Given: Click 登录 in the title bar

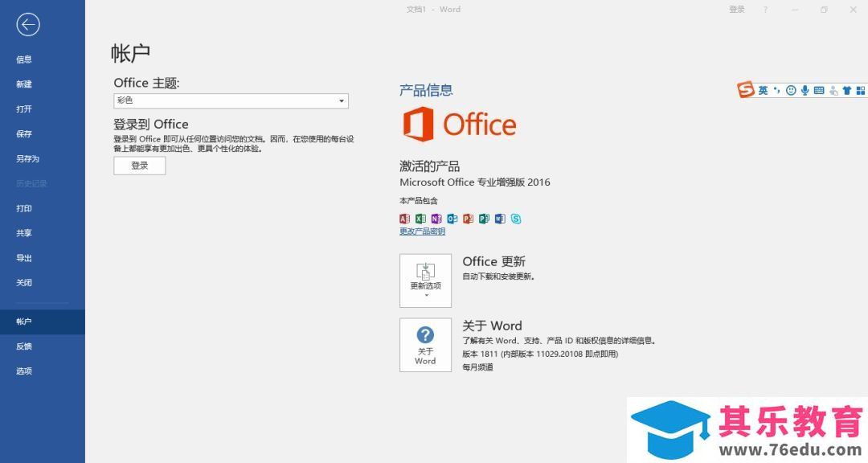Looking at the screenshot, I should point(737,10).
